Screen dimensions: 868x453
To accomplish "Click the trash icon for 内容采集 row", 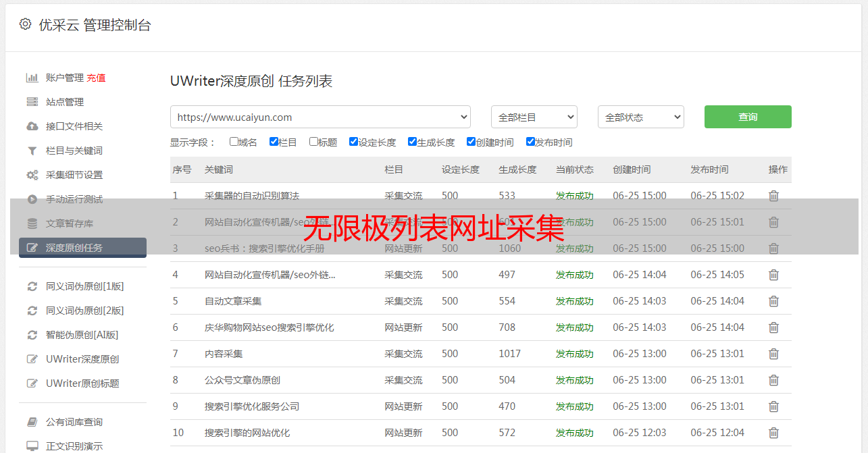I will 773,354.
